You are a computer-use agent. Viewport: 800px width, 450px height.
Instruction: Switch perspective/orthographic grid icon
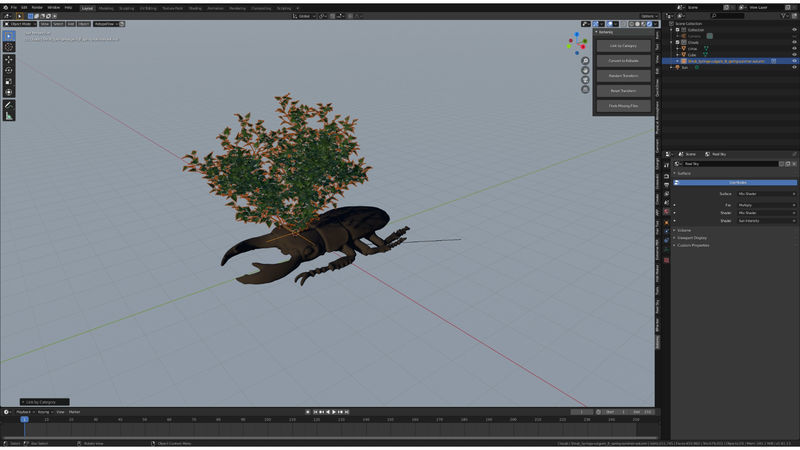(585, 90)
